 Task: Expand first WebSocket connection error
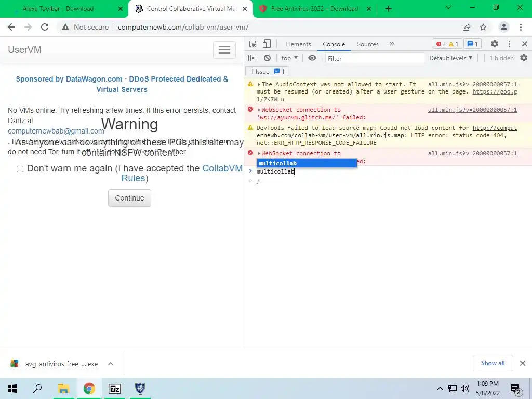pos(259,110)
